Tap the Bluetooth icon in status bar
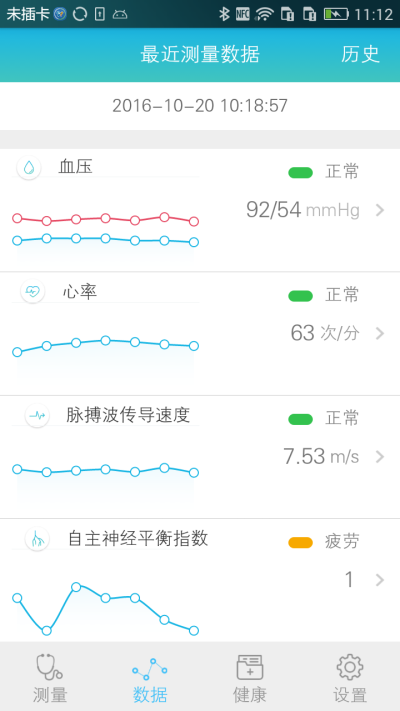400x711 pixels. [224, 14]
